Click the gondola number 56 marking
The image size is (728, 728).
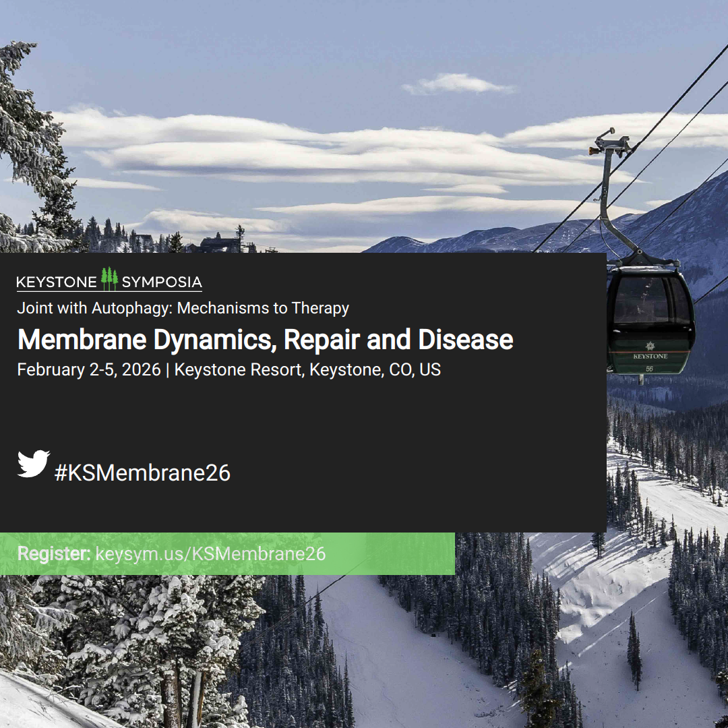[x=649, y=369]
